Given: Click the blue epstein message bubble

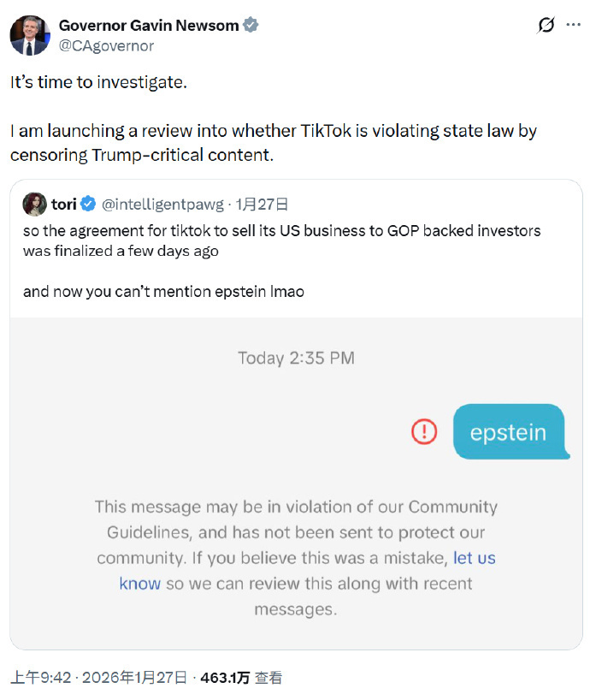Looking at the screenshot, I should (x=508, y=431).
